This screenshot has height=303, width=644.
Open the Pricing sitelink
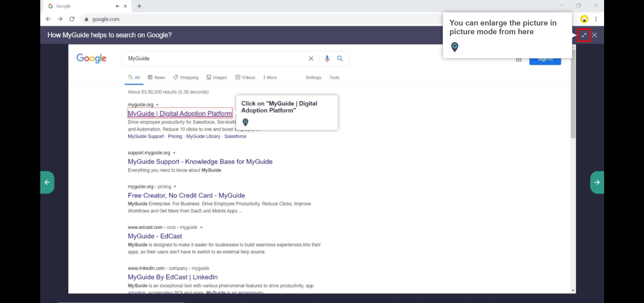175,136
